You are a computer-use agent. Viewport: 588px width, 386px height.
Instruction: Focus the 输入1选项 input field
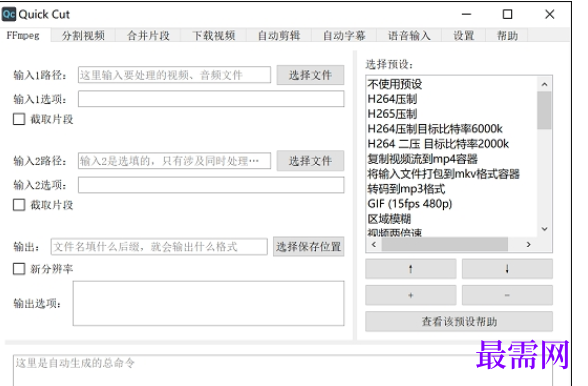click(211, 99)
